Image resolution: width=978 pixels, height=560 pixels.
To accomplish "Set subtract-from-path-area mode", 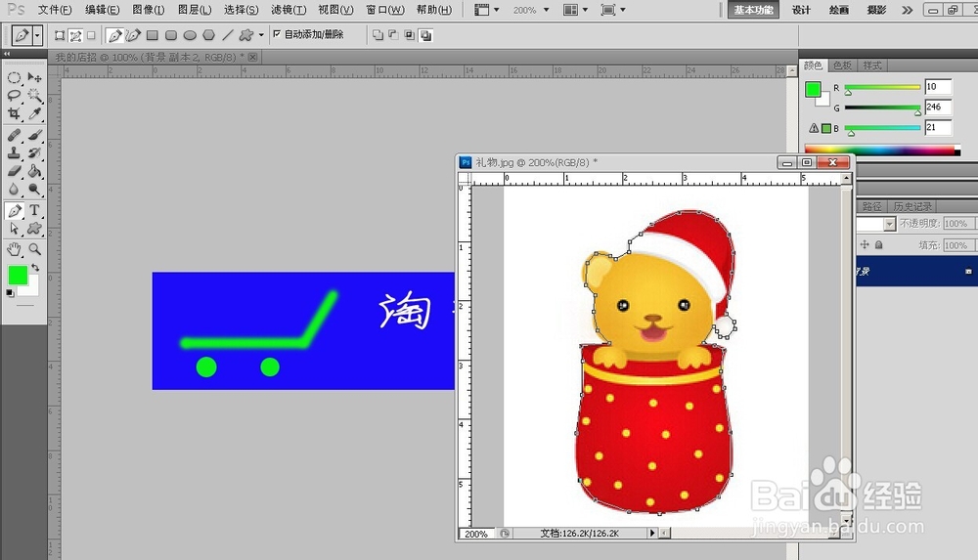I will [393, 35].
